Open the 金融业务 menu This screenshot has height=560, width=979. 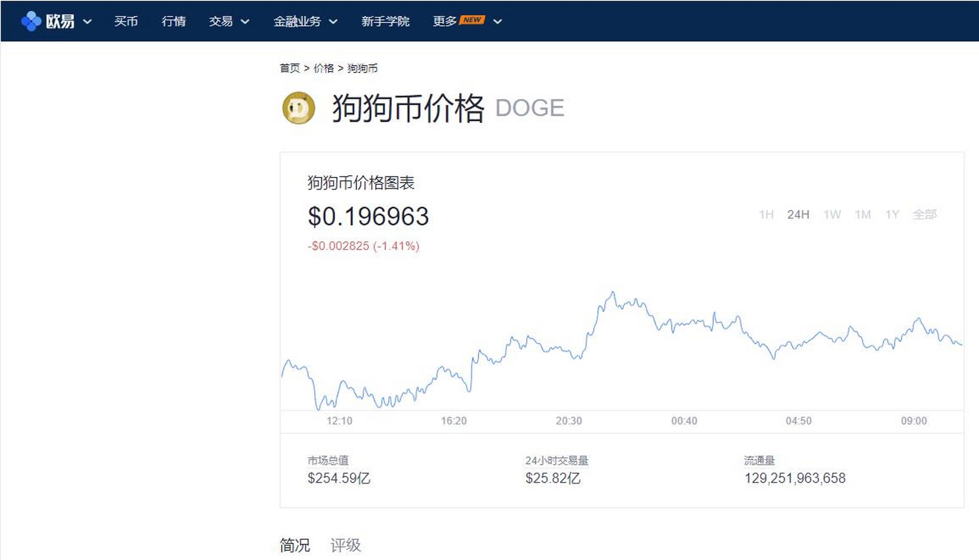(297, 21)
